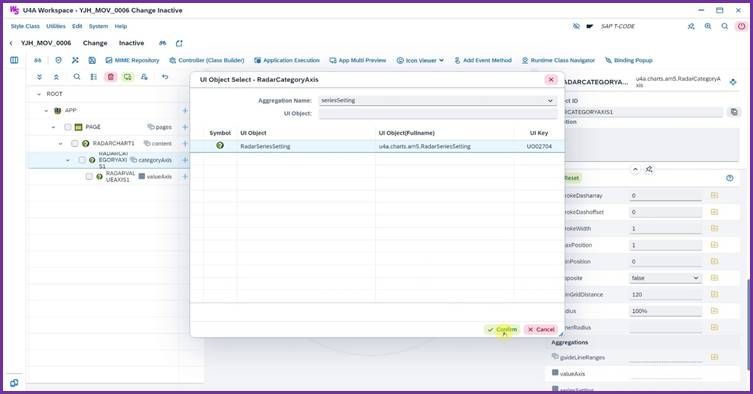The height and width of the screenshot is (394, 753).
Task: Check the RADARCATEGORYAXIS1 row checkbox
Action: (x=82, y=160)
